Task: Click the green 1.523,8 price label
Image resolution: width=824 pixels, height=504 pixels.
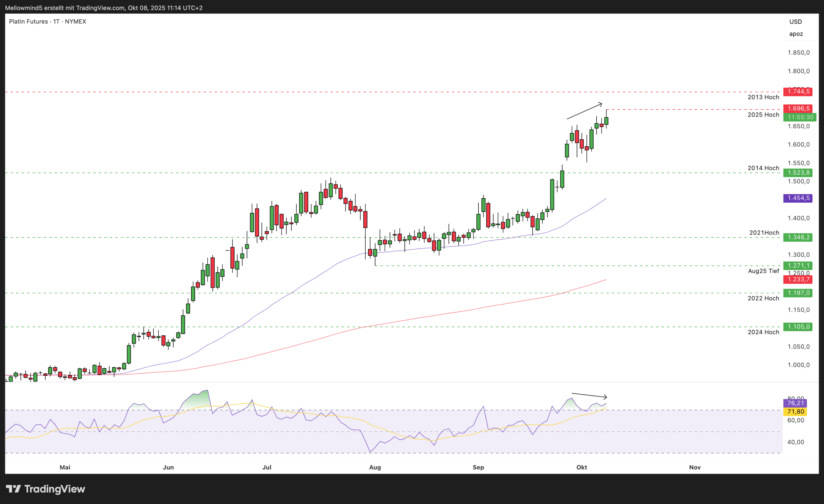Action: tap(798, 173)
